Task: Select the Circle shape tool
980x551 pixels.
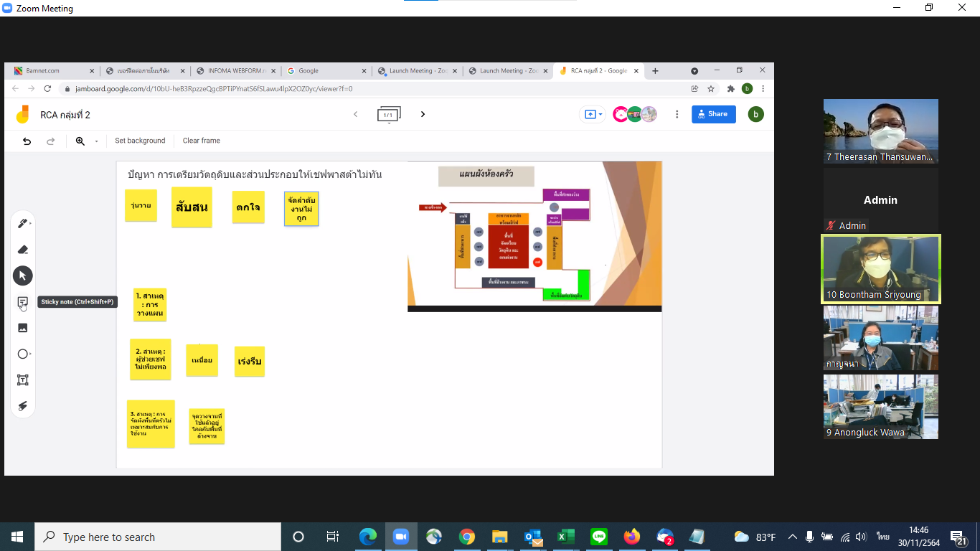Action: point(22,354)
